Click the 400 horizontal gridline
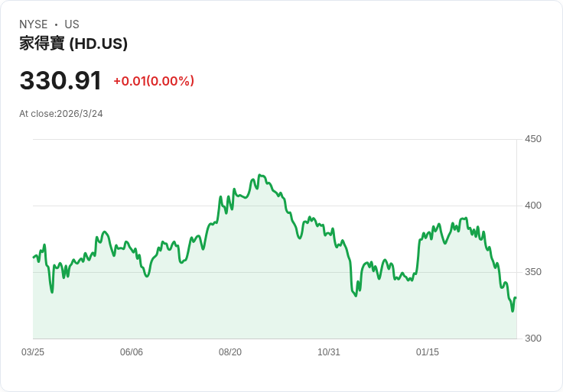Image resolution: width=563 pixels, height=392 pixels. coord(275,206)
